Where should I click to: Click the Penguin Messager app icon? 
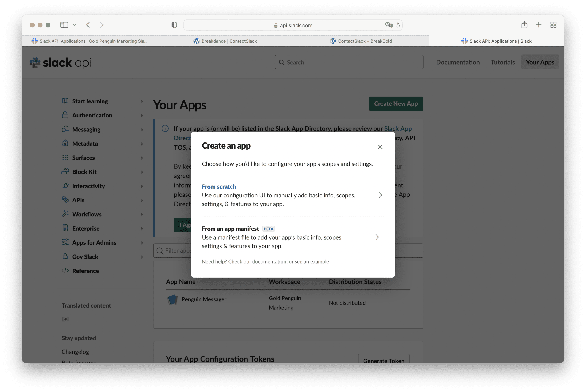tap(172, 299)
